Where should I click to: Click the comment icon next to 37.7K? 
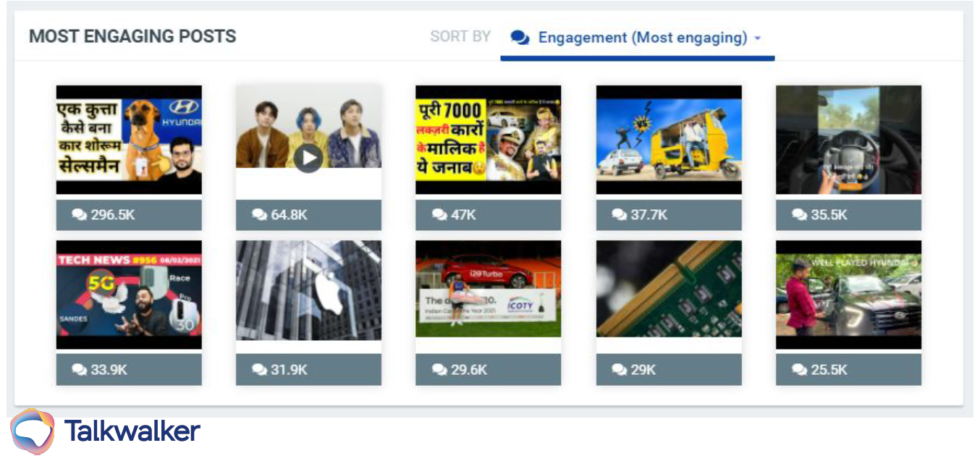(619, 215)
